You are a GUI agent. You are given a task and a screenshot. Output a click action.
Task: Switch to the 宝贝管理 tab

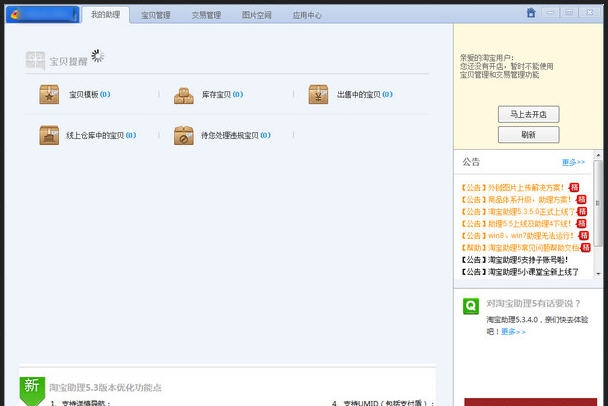click(x=155, y=15)
